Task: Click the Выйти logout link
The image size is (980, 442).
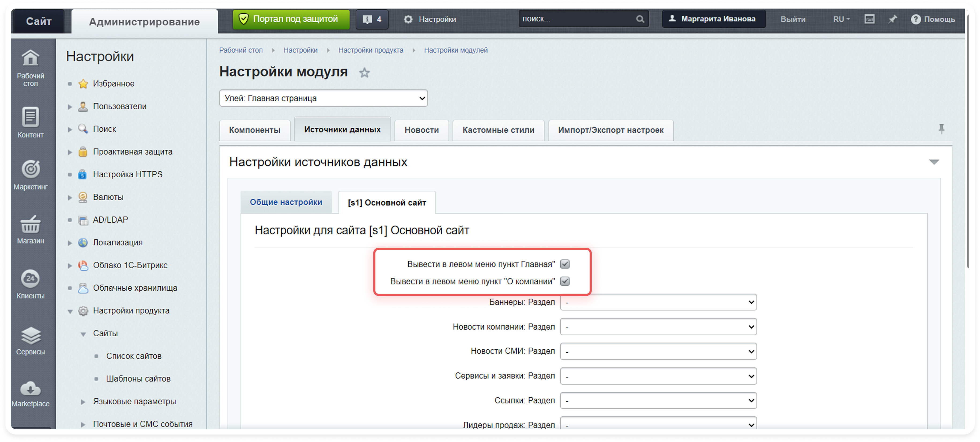Action: pos(793,19)
